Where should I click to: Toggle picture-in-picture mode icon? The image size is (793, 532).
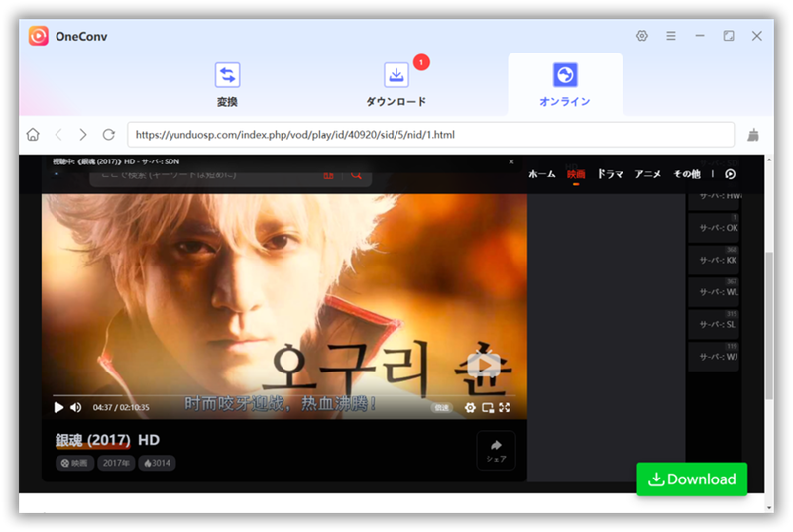coord(488,408)
